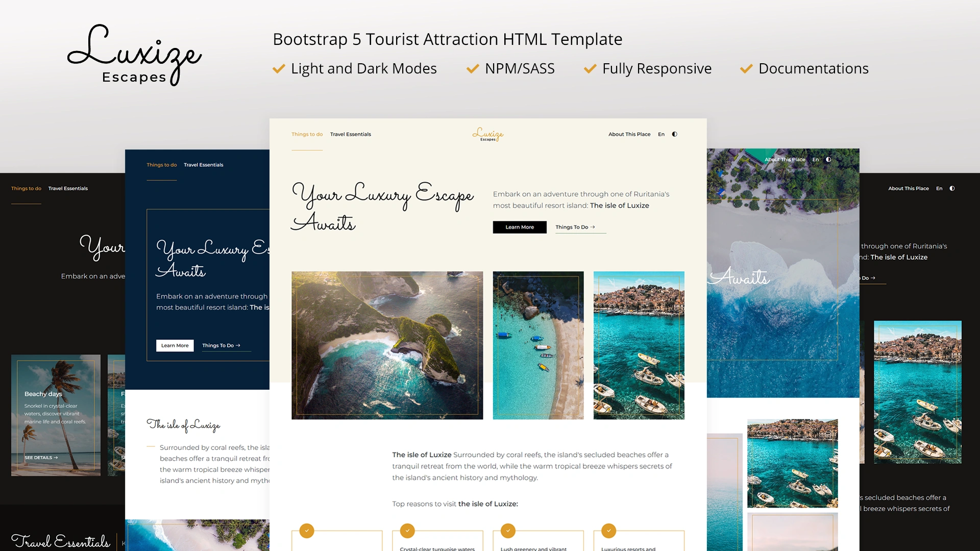Open Travel Essentials in far left dark preview

pyautogui.click(x=68, y=188)
